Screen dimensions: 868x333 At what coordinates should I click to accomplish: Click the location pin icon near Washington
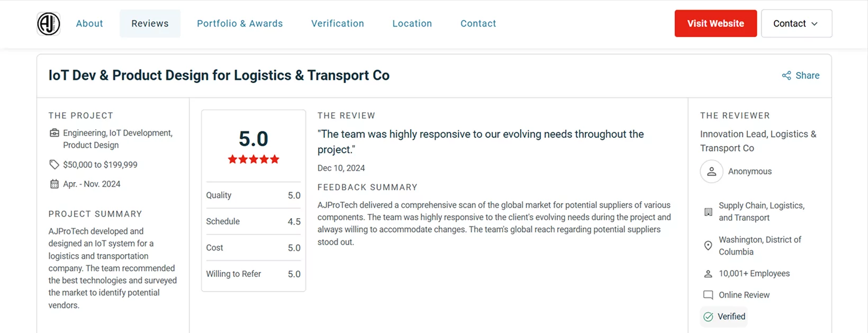tap(708, 246)
